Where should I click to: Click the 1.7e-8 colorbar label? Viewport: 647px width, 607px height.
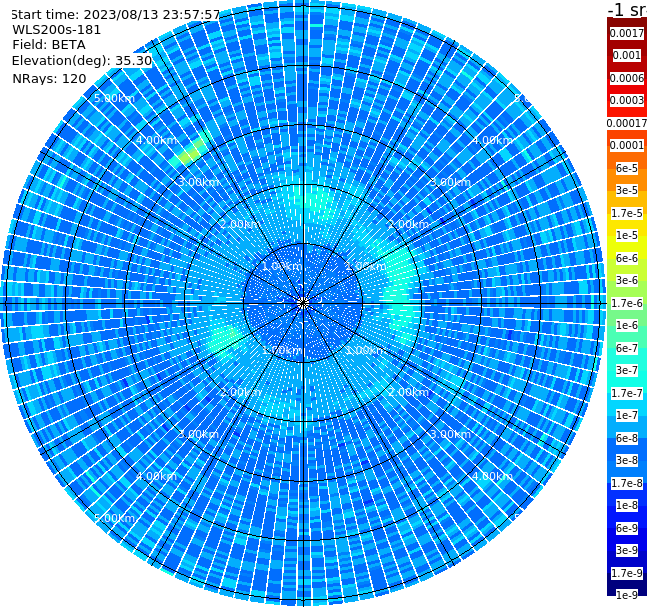coord(627,483)
